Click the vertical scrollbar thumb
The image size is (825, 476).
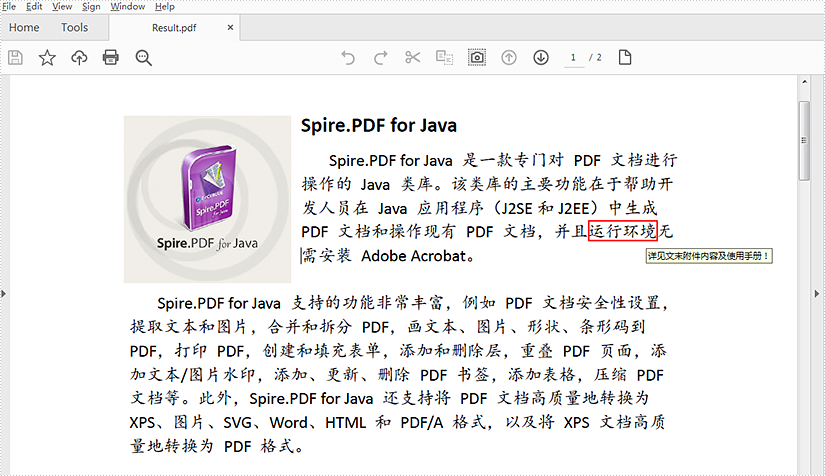click(x=804, y=140)
